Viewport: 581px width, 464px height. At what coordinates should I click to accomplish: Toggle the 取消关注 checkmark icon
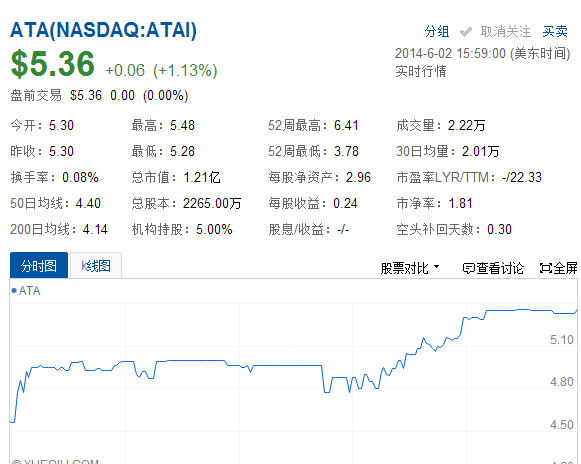[466, 32]
